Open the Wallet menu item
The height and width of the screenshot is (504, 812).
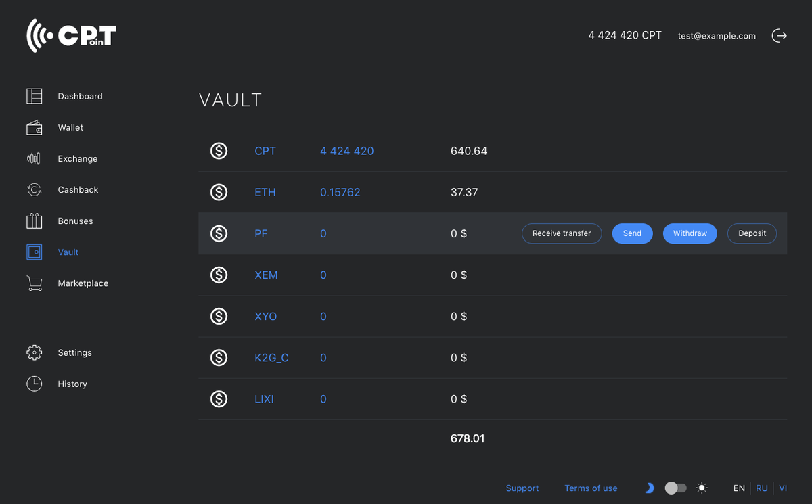pyautogui.click(x=71, y=127)
